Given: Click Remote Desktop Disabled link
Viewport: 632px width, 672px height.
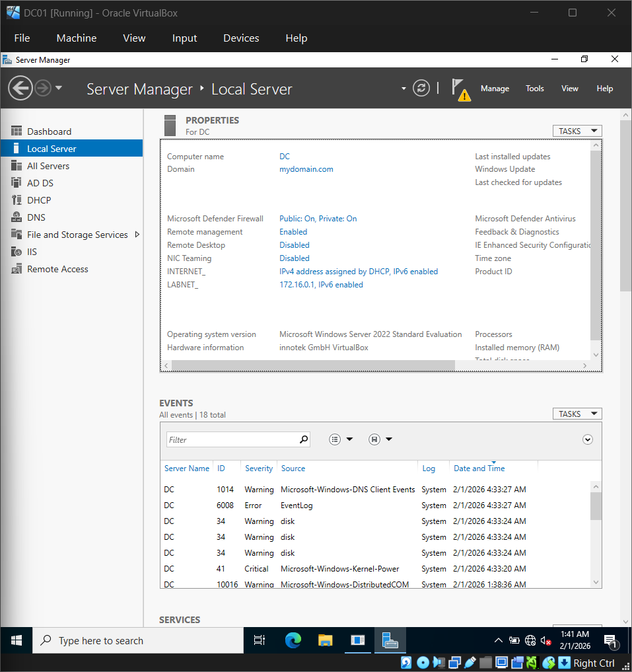Looking at the screenshot, I should pos(294,245).
